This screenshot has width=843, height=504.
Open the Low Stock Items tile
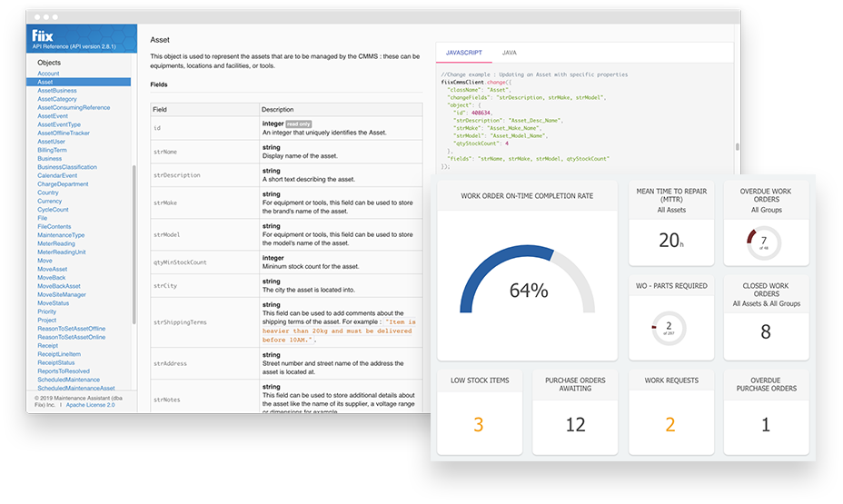pyautogui.click(x=479, y=410)
